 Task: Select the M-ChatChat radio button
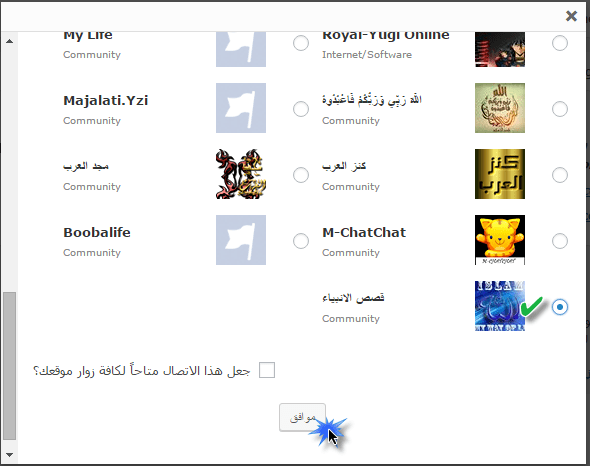(560, 241)
